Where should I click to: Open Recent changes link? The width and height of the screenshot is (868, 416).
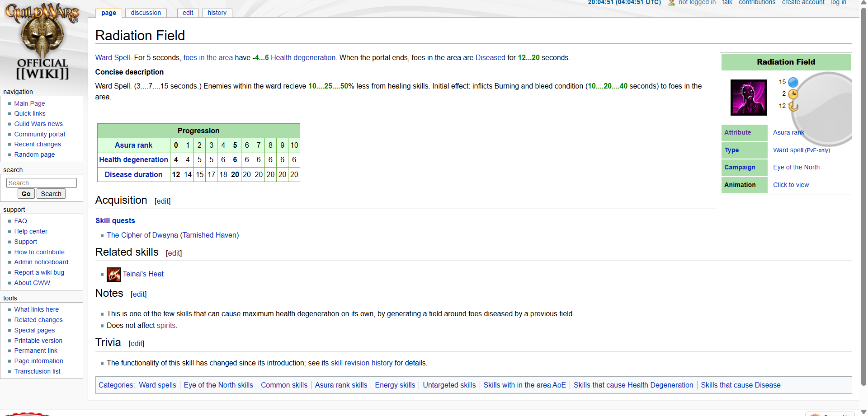click(38, 144)
